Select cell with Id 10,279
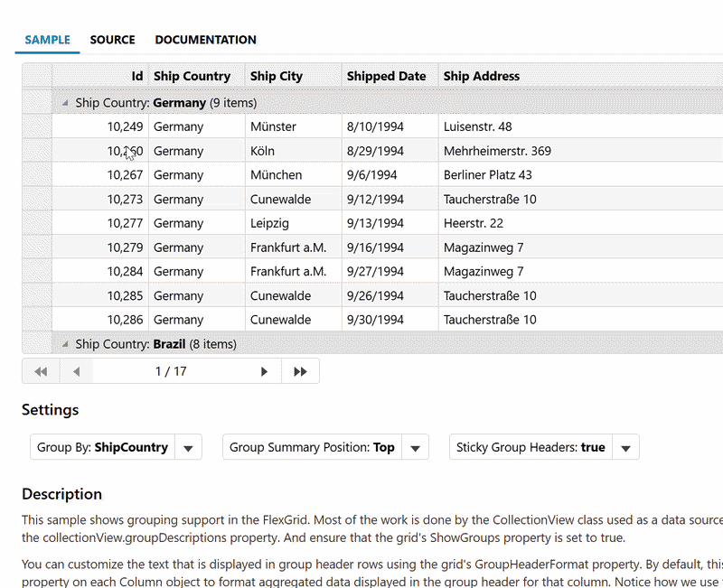723x588 pixels. coord(100,247)
